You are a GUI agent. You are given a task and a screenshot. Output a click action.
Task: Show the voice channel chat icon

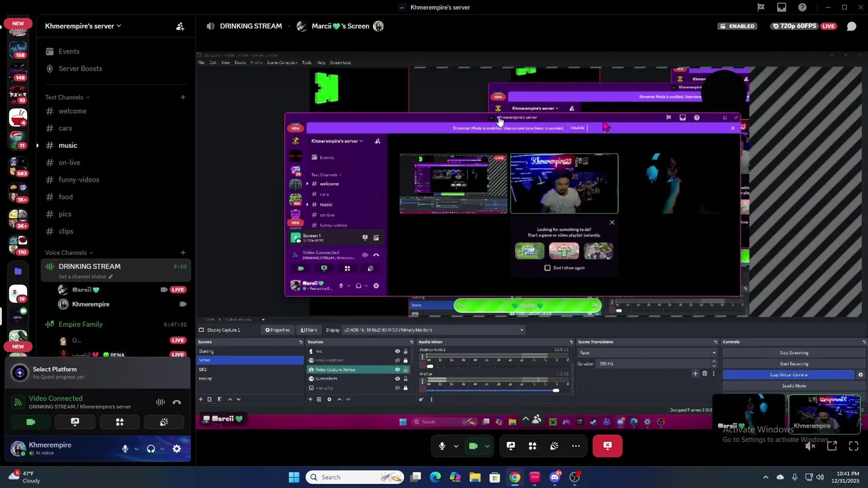tap(852, 26)
